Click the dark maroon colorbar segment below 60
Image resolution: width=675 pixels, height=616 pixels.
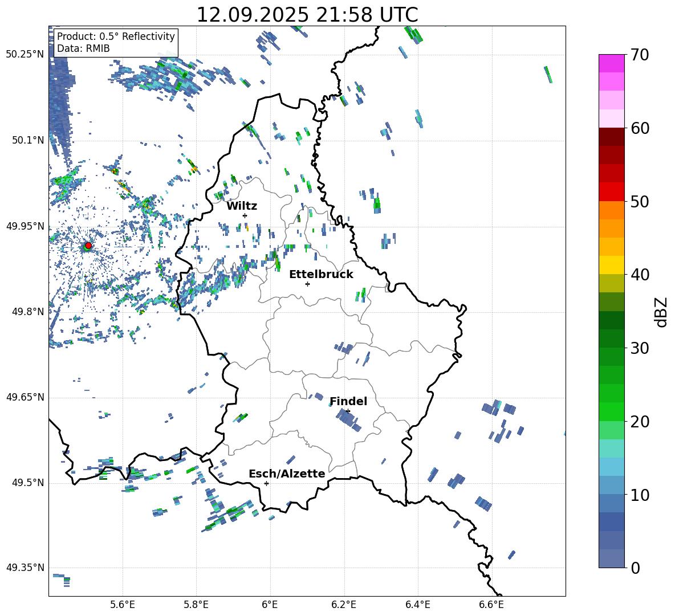click(612, 137)
